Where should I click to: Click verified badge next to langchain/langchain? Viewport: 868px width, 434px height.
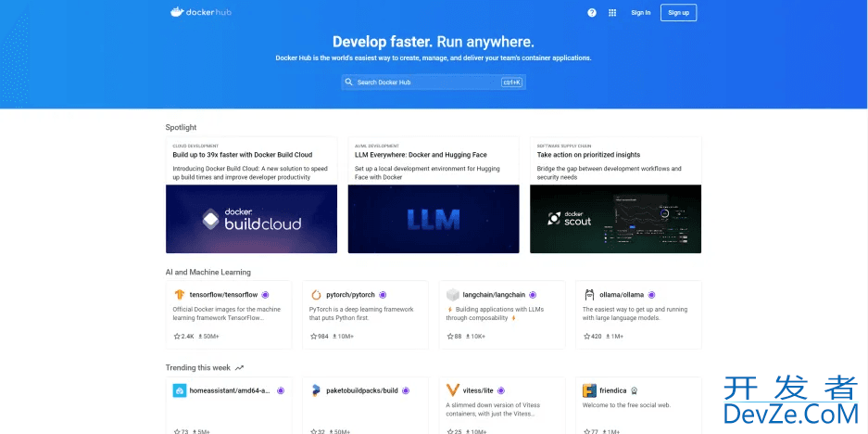click(x=533, y=295)
